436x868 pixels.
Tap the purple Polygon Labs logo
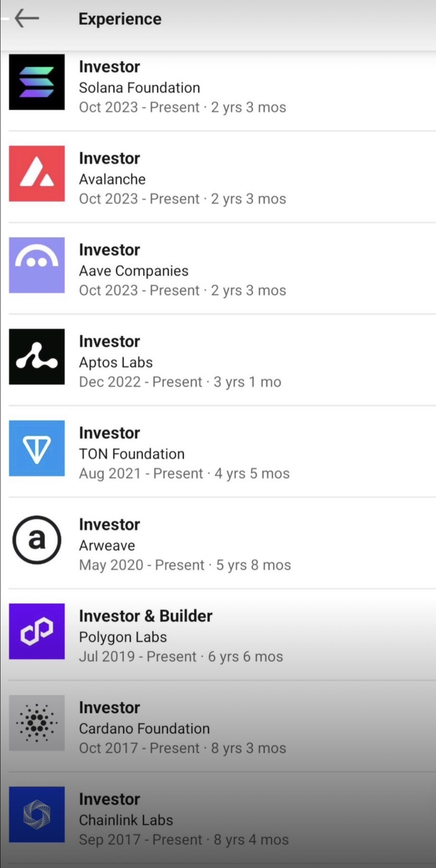37,631
